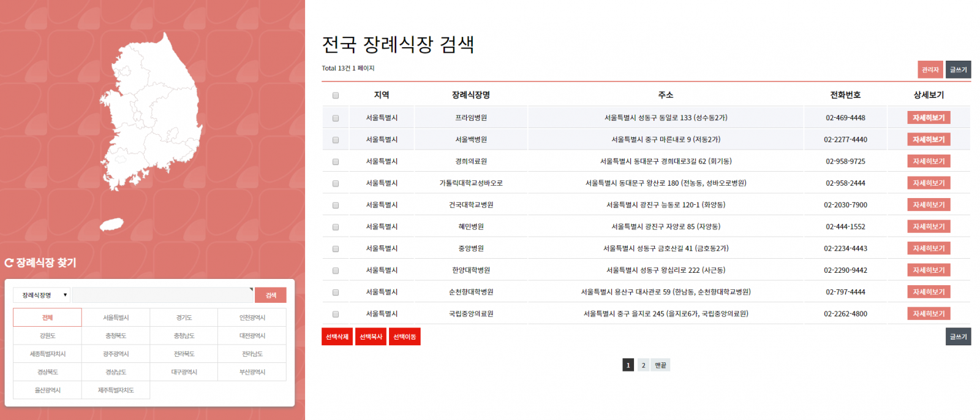
Task: Click the funeral home search text field
Action: pos(162,296)
